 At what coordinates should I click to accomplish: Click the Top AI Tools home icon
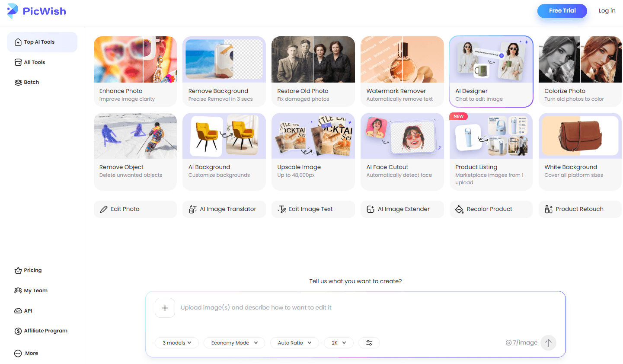coord(18,42)
